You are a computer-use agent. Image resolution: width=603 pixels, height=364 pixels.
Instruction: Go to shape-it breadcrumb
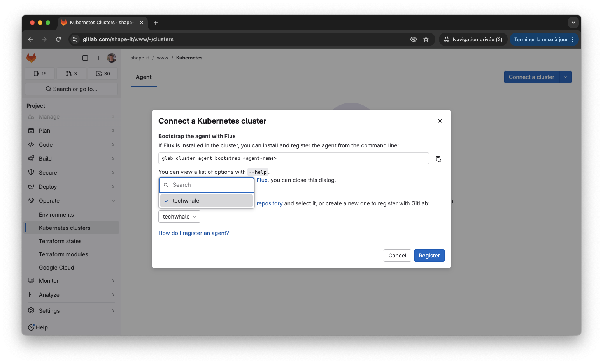point(140,58)
